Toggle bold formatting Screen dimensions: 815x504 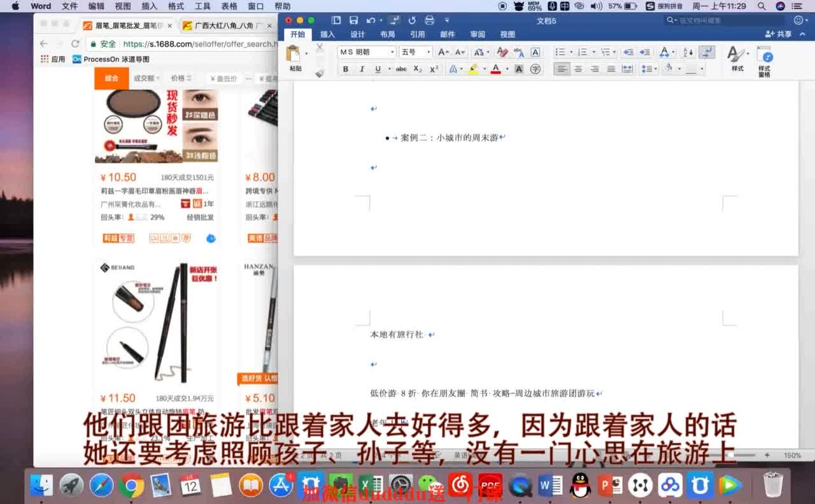point(346,69)
